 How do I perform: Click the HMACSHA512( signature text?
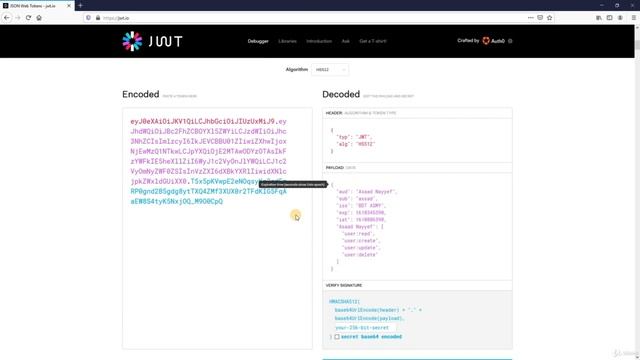click(x=344, y=301)
